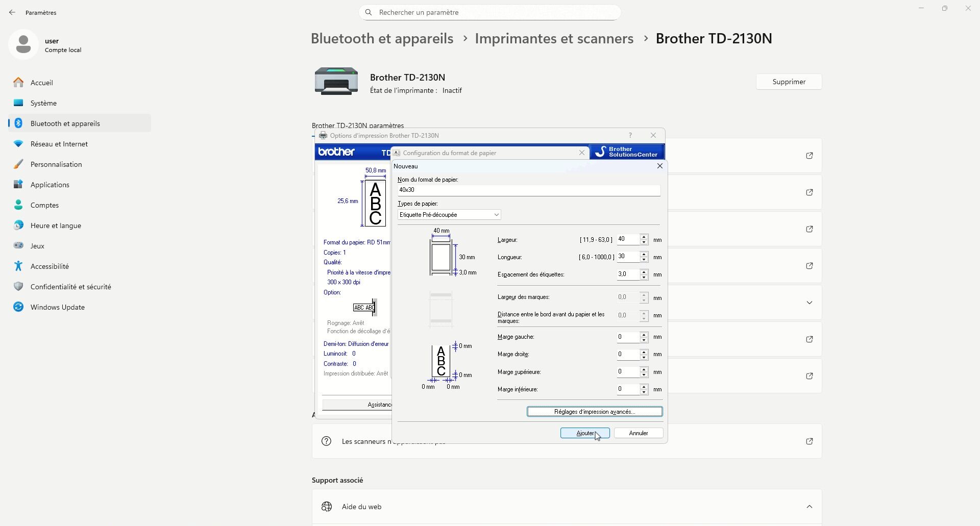Click the help question mark in print options
Viewport: 980px width, 526px height.
pos(630,136)
